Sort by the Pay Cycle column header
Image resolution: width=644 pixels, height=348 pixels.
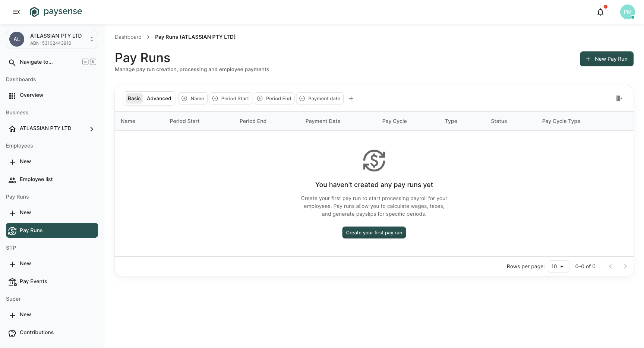(394, 121)
